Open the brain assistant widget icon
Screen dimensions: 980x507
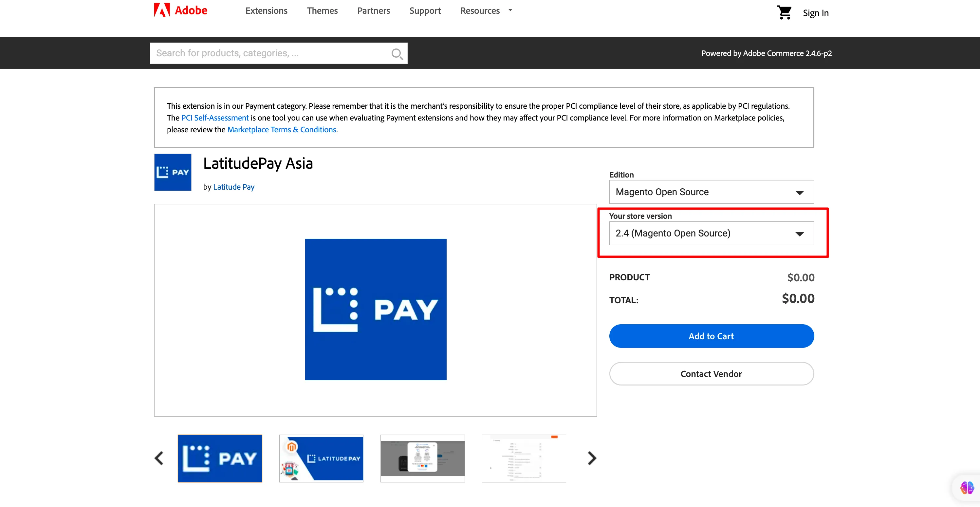pos(967,488)
